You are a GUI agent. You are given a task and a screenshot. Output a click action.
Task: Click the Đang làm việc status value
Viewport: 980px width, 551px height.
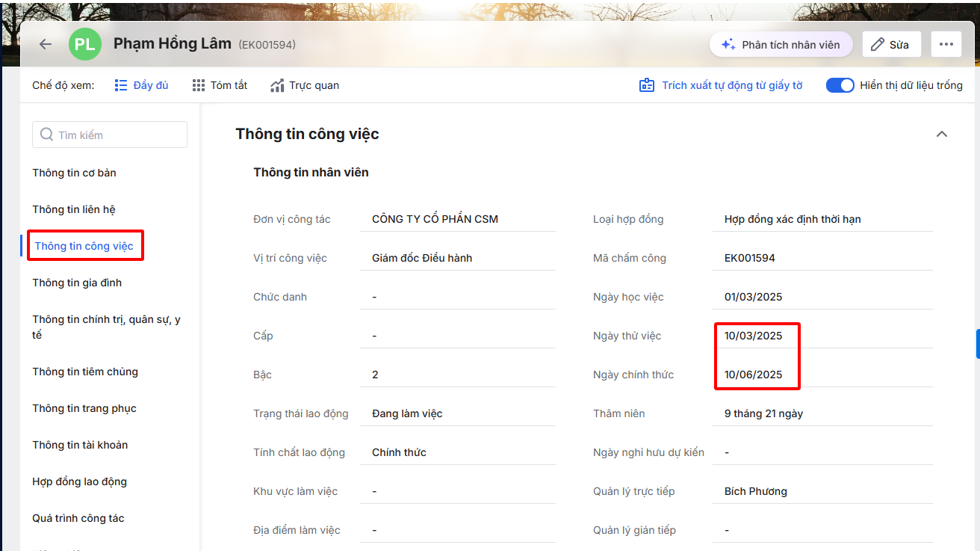click(x=407, y=413)
